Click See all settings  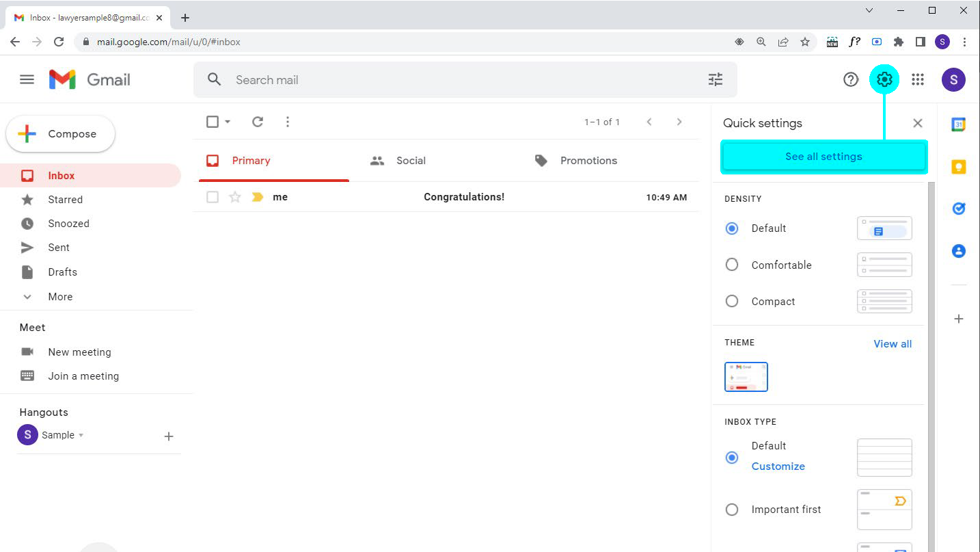(x=823, y=156)
